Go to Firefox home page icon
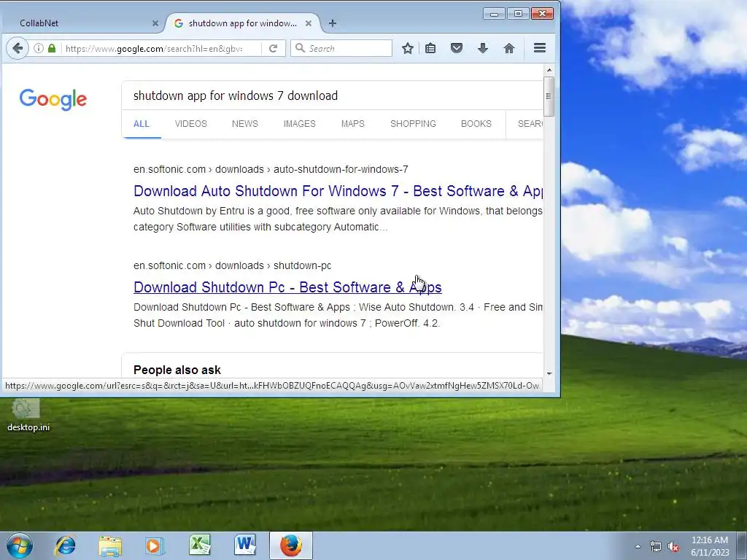 point(508,48)
